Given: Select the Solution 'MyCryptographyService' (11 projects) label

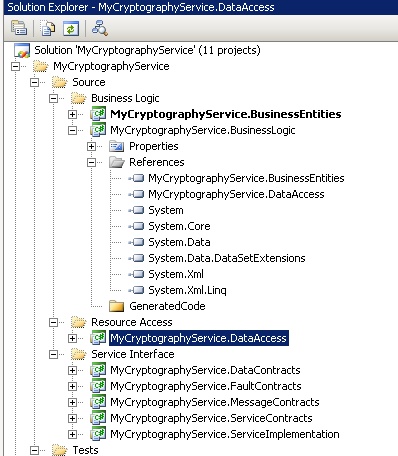Looking at the screenshot, I should (148, 50).
